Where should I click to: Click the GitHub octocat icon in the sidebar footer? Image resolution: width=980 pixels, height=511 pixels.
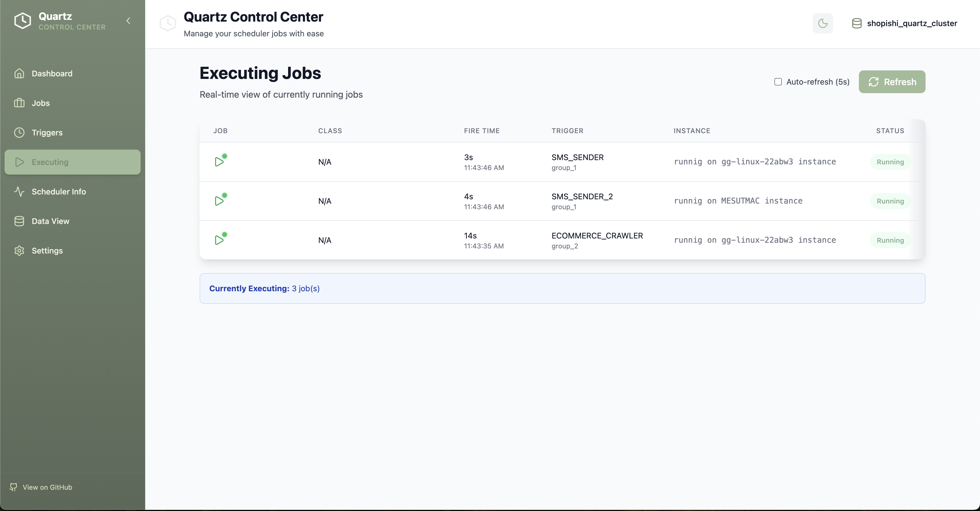pyautogui.click(x=14, y=487)
